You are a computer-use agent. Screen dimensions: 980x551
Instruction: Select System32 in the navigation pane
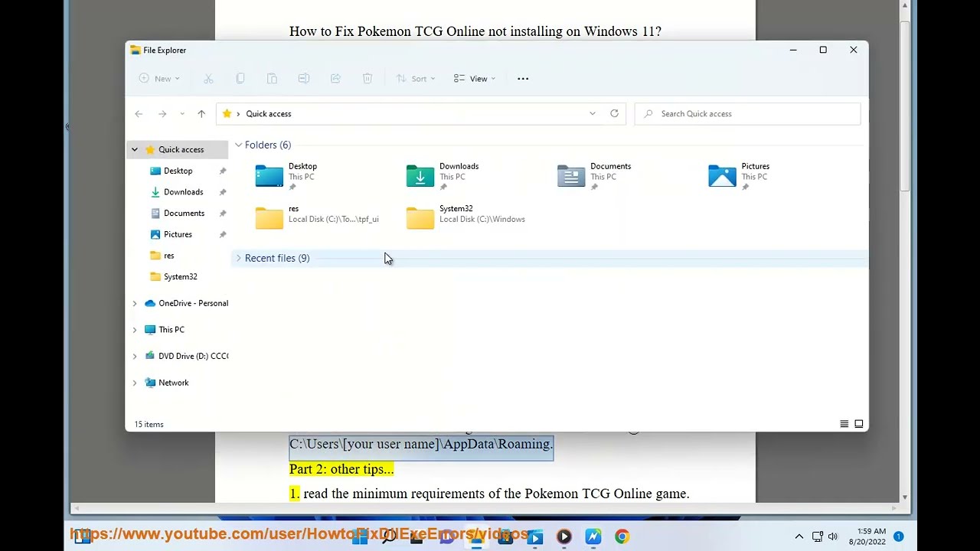[x=180, y=277]
